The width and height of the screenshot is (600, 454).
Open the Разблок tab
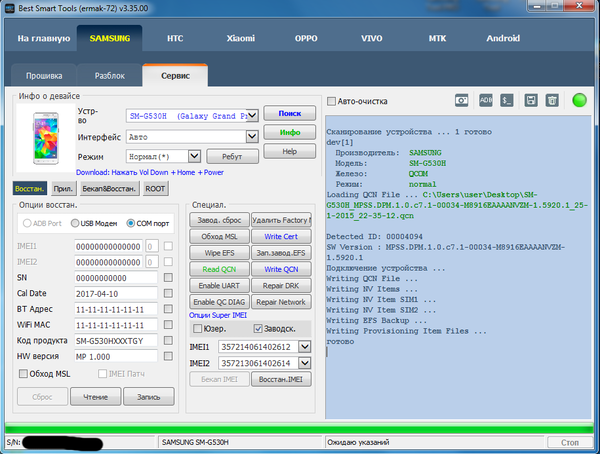109,76
